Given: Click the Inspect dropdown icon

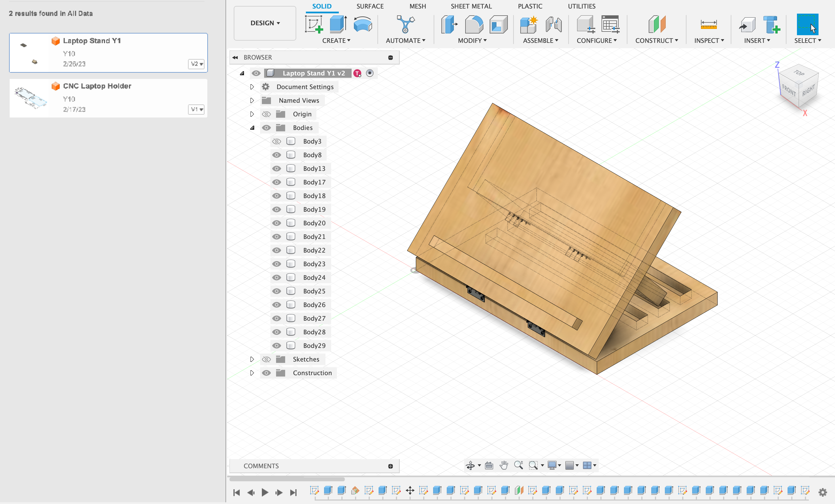Looking at the screenshot, I should 721,40.
